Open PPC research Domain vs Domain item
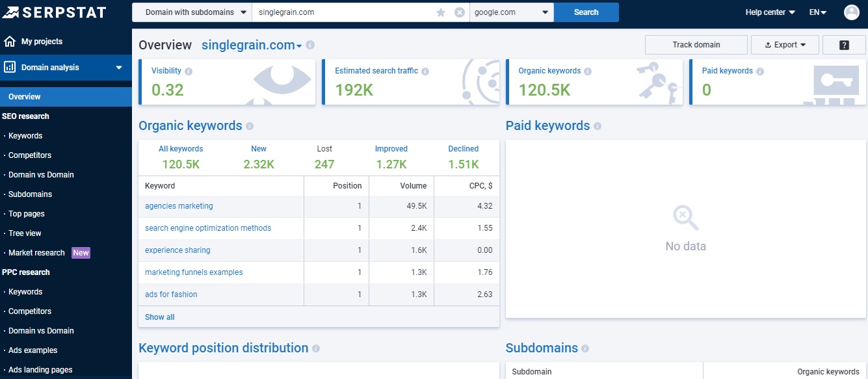 [41, 331]
